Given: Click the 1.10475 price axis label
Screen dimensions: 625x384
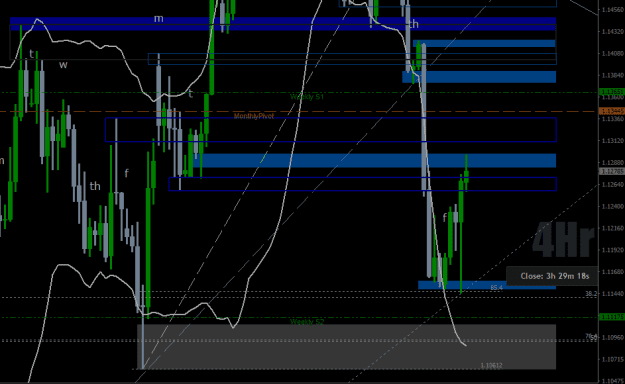Looking at the screenshot, I should pos(613,381).
